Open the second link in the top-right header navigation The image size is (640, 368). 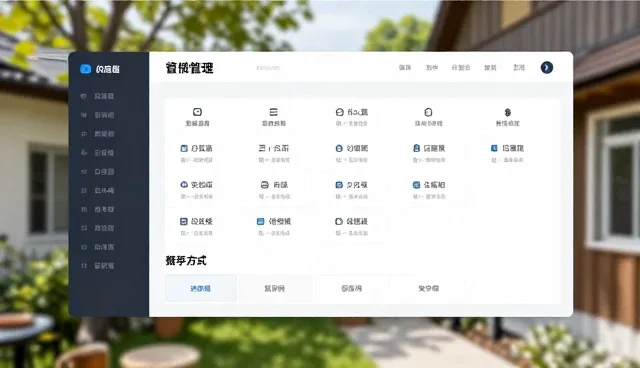(x=432, y=68)
